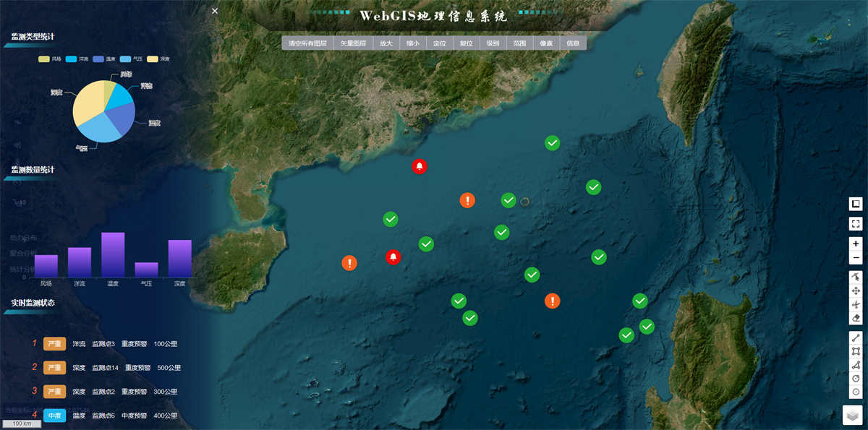
Task: Close the left panel with the X
Action: point(215,11)
